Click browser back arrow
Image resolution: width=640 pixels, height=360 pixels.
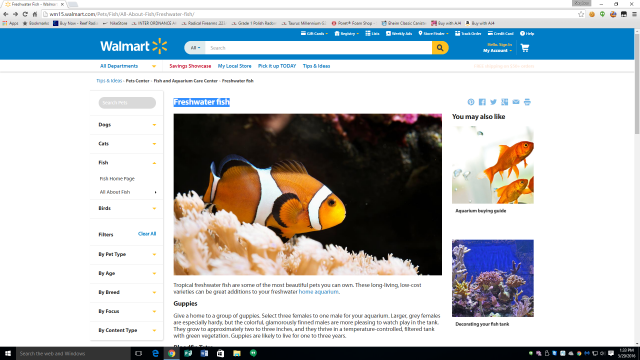point(6,14)
